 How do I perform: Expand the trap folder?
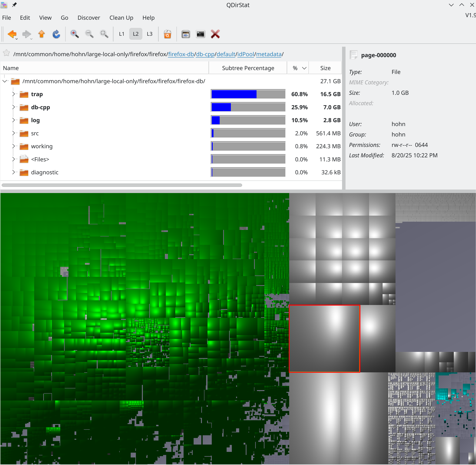tap(14, 94)
